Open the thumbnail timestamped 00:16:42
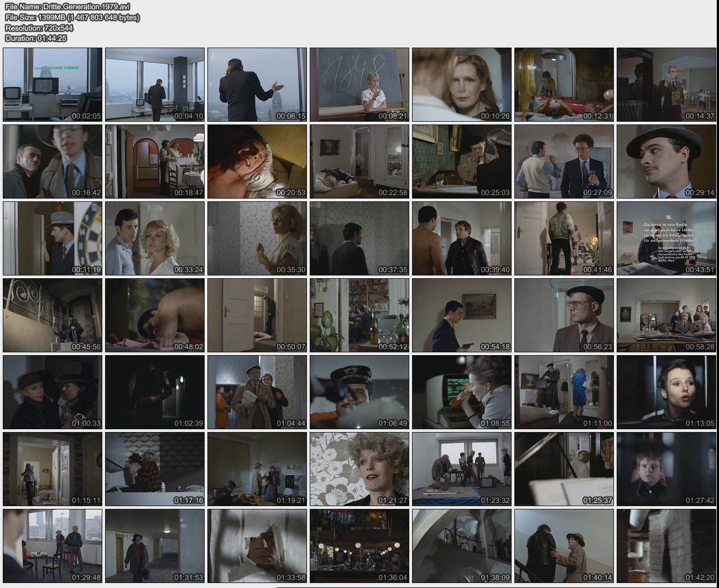The height and width of the screenshot is (588, 719). click(53, 161)
